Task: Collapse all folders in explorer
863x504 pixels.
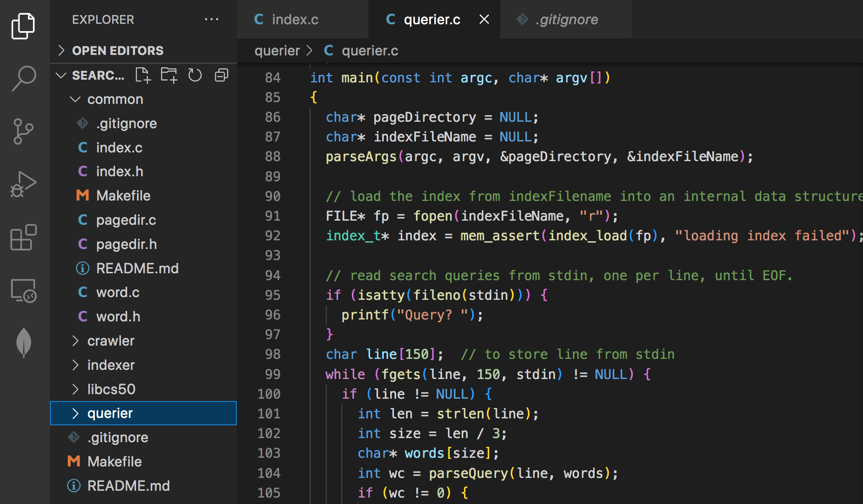Action: tap(222, 75)
